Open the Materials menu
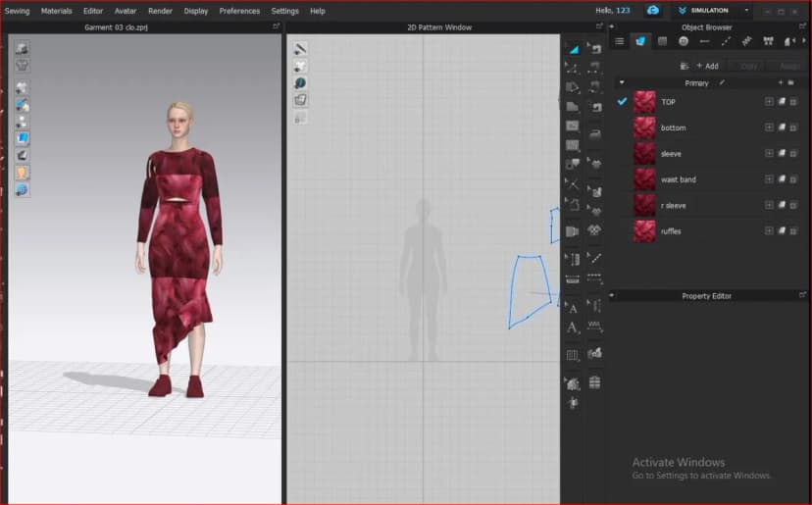812x505 pixels. 57,11
